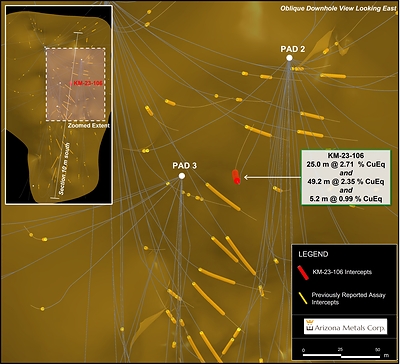This screenshot has height=364, width=400.
Task: Click the PAD 2 label
Action: [x=292, y=49]
